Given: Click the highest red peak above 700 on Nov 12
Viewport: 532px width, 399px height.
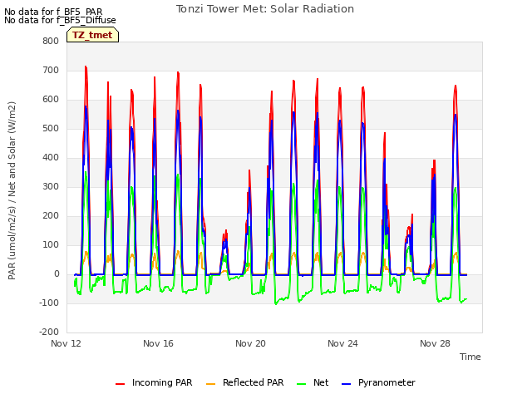Looking at the screenshot, I should pyautogui.click(x=86, y=66).
